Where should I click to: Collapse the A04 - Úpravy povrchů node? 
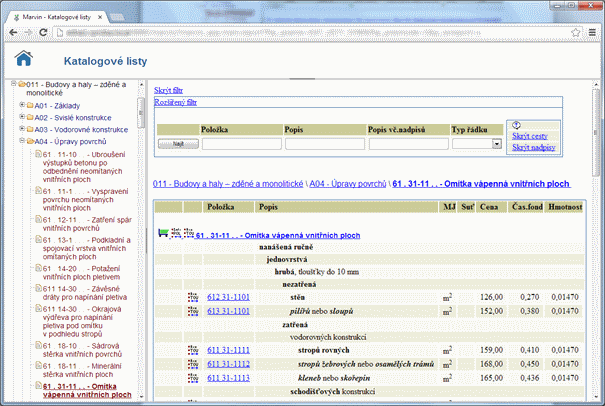[22, 140]
